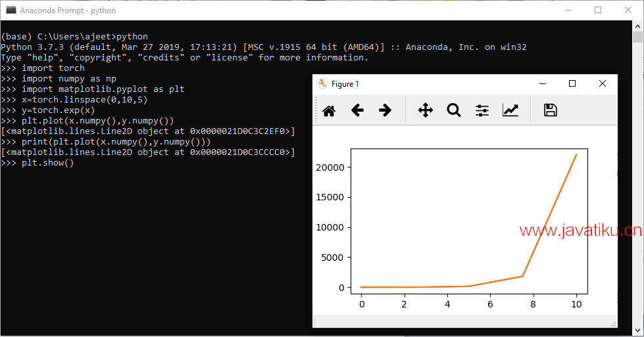Click the Python 3.7.3 version line

pyautogui.click(x=264, y=47)
